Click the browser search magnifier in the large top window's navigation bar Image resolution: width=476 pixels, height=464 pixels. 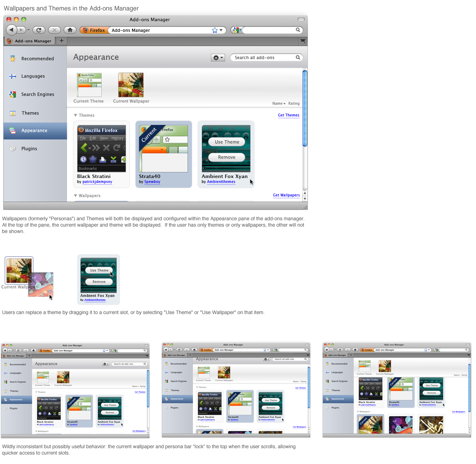click(x=298, y=30)
